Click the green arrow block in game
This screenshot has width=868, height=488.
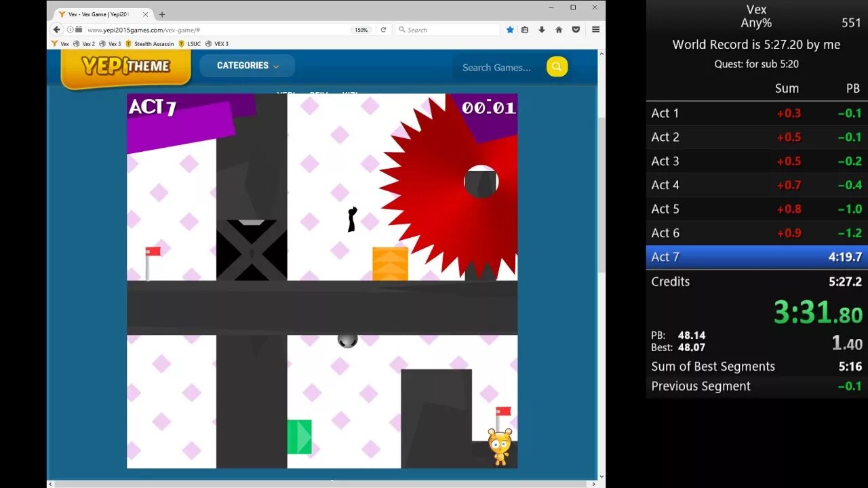299,436
